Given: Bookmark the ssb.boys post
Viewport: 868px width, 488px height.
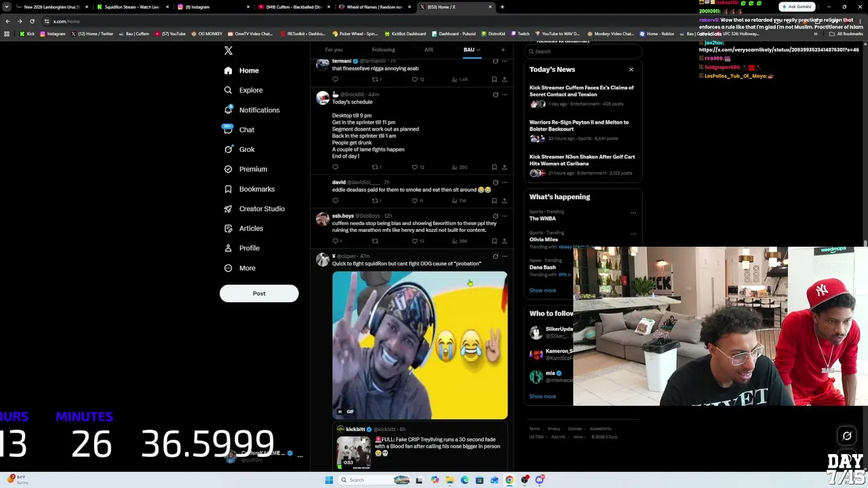Looking at the screenshot, I should 494,241.
